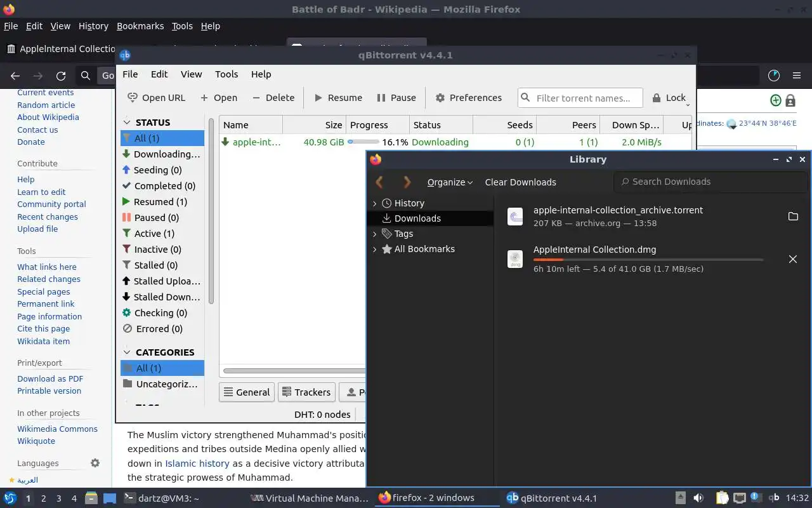Show the torrent file in its containing folder
812x508 pixels.
coord(793,217)
